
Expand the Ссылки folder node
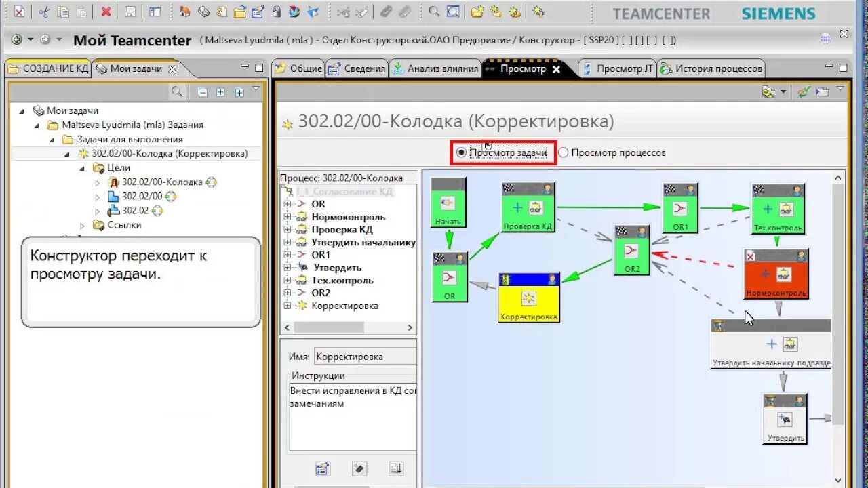click(x=82, y=225)
